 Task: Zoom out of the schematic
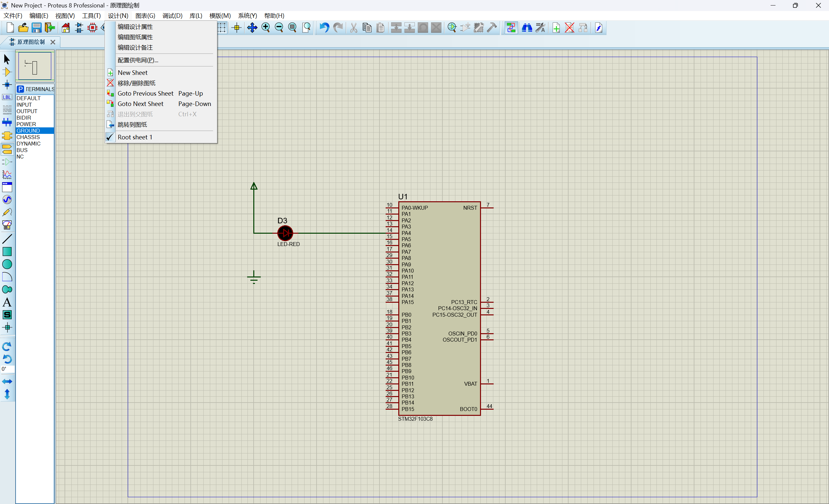point(279,28)
